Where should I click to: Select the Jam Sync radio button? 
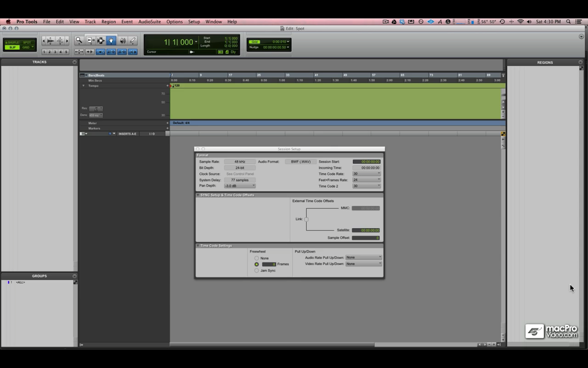[x=257, y=270]
